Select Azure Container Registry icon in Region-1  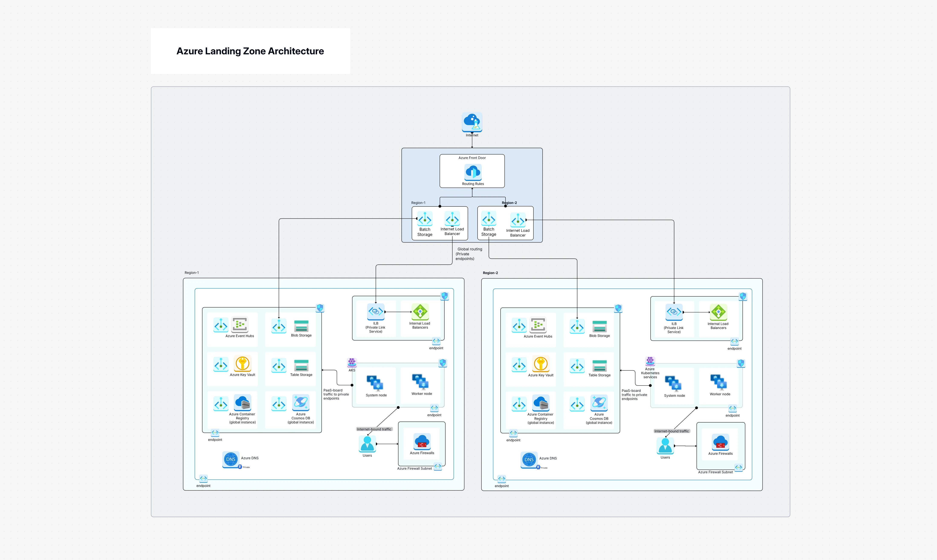pos(242,403)
